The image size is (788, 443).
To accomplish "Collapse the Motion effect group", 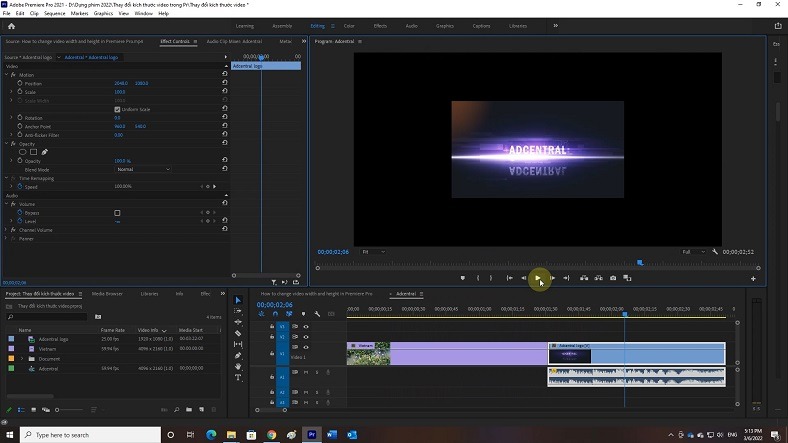I will (7, 75).
